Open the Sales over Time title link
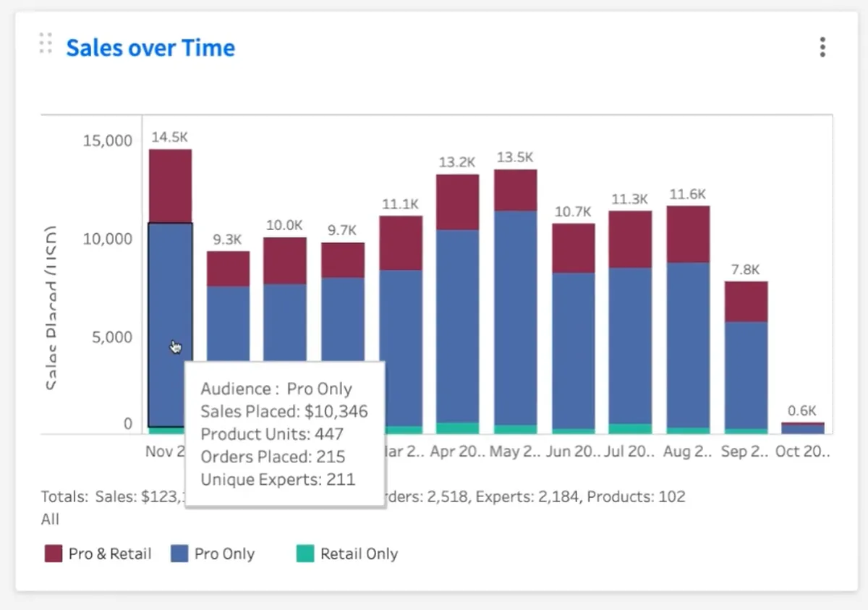Image resolution: width=868 pixels, height=610 pixels. coord(150,48)
